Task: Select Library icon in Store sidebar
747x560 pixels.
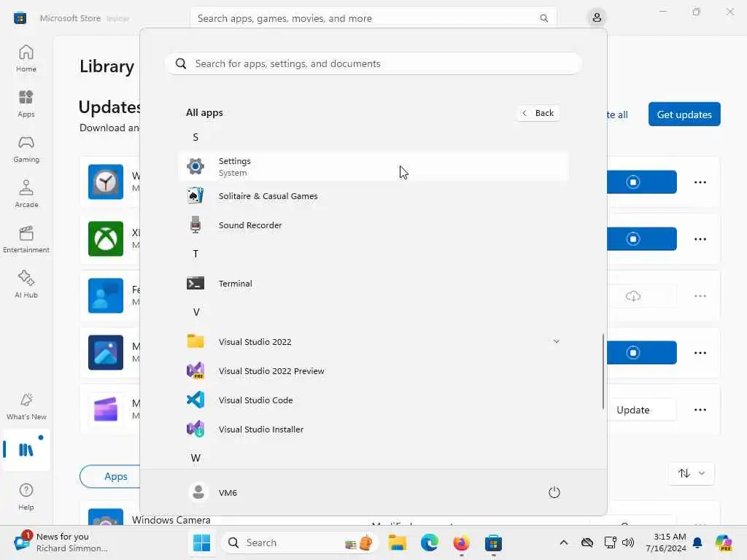Action: tap(26, 449)
